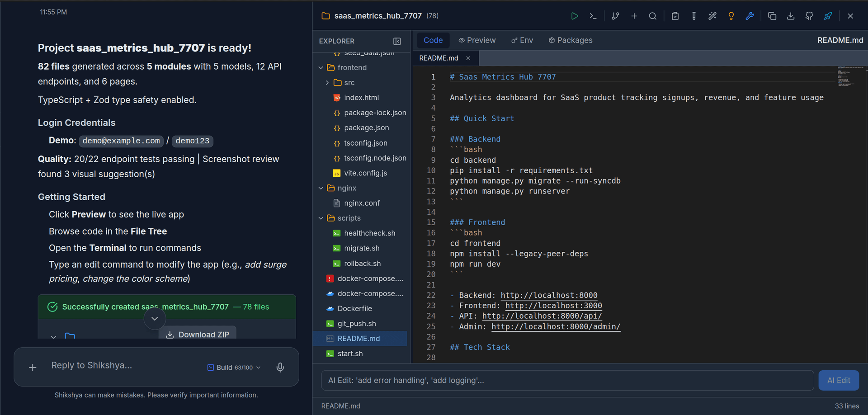Switch to the Code tab

coord(433,40)
